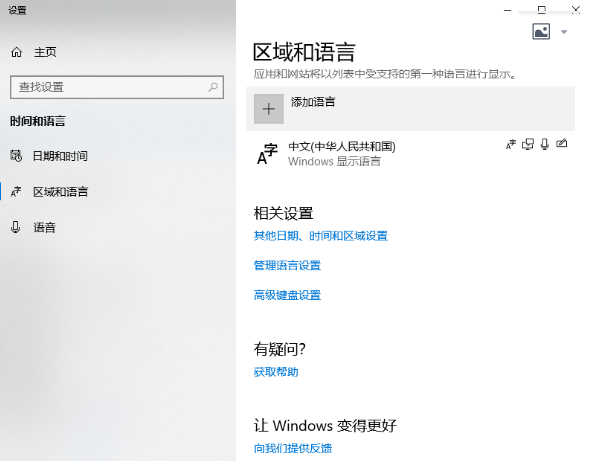
Task: Focus the 查找设置 search field
Action: (117, 87)
